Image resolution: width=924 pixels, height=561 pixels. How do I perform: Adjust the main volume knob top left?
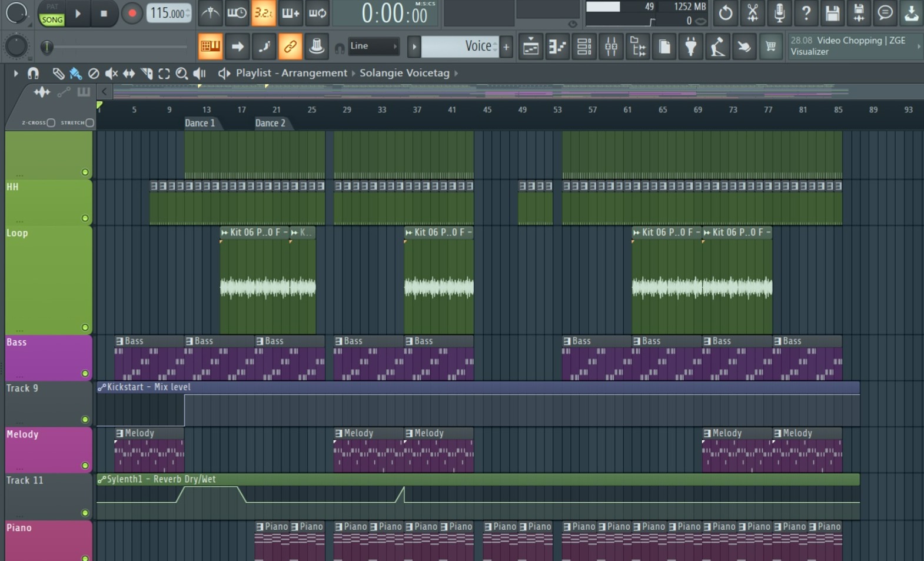16,13
